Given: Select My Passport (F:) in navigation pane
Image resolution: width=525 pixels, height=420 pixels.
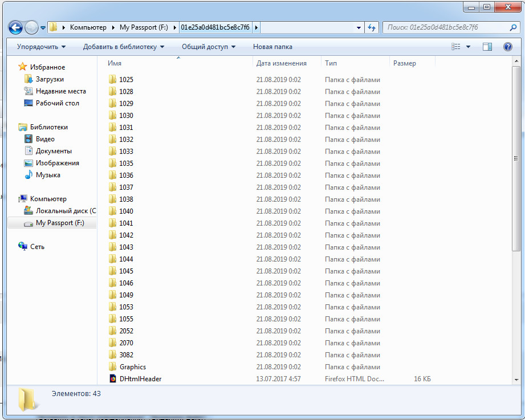Looking at the screenshot, I should [x=59, y=223].
